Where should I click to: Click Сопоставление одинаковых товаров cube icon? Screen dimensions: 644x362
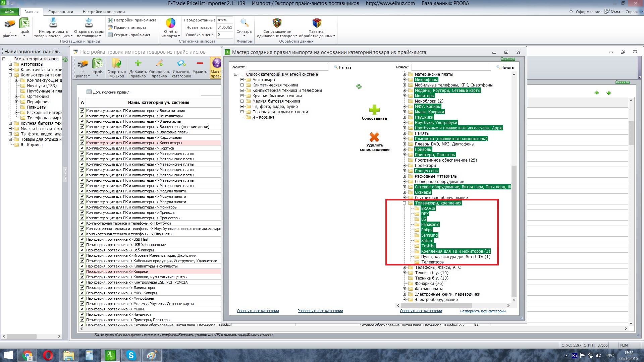pos(277,23)
